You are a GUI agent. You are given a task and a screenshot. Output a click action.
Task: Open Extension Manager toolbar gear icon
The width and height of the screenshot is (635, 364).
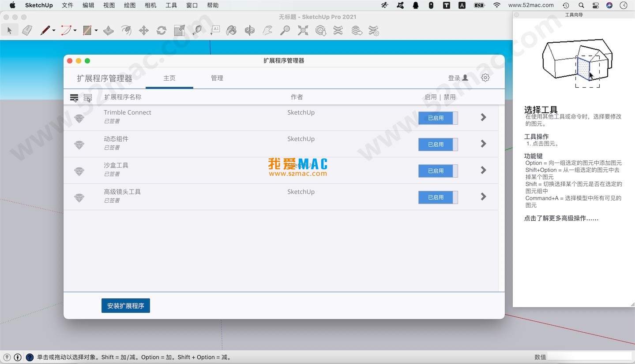pyautogui.click(x=374, y=30)
